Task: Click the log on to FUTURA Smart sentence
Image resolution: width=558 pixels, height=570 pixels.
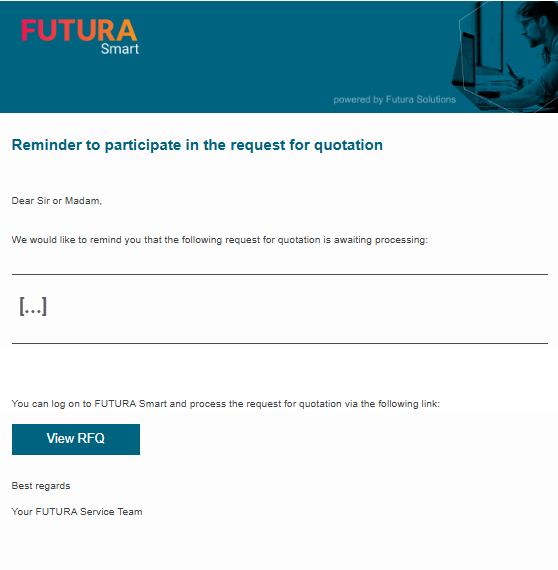Action: click(x=226, y=404)
